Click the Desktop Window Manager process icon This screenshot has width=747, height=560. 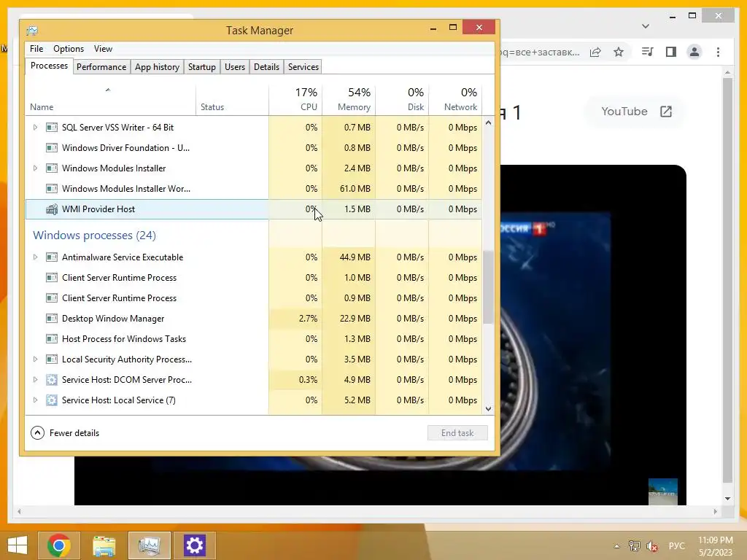pos(52,319)
